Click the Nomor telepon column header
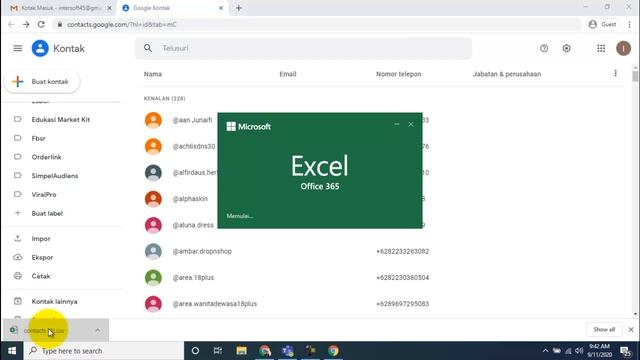 pos(398,74)
